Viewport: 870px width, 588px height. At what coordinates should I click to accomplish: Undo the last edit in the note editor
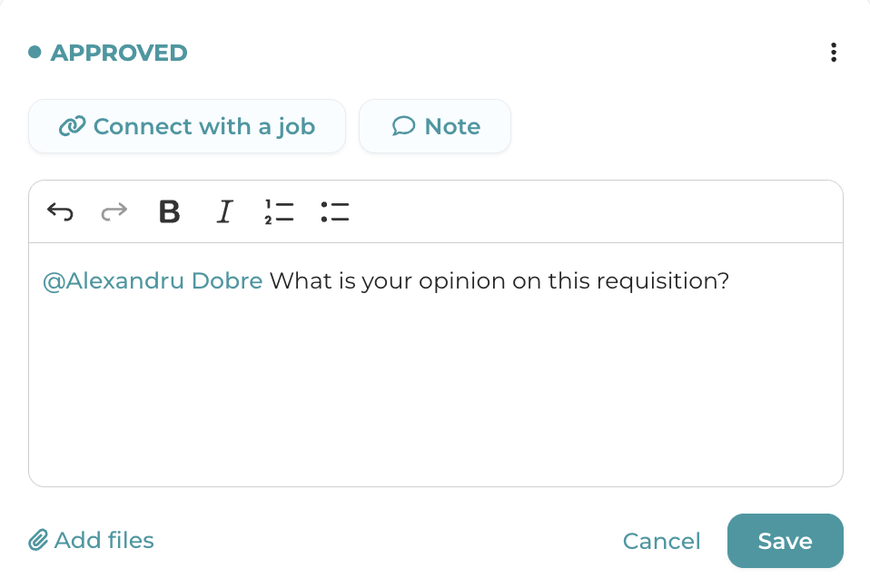[x=60, y=212]
